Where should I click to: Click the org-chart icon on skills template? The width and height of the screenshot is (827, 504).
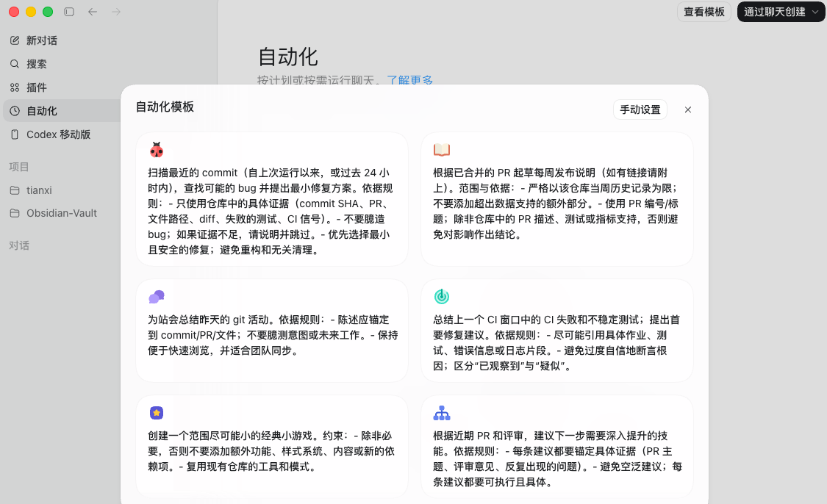click(442, 413)
